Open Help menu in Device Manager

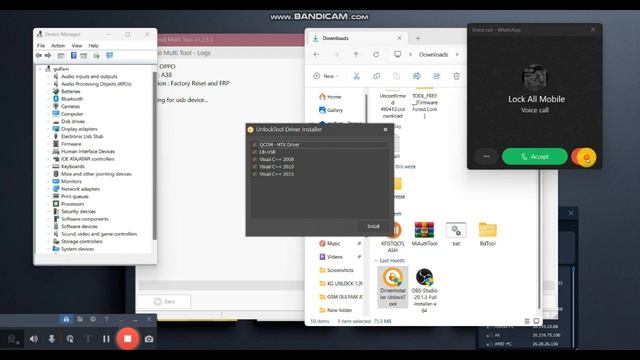point(93,46)
